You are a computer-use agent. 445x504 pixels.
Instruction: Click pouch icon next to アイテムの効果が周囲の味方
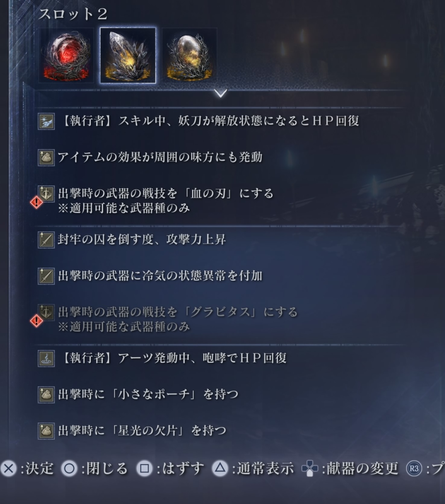(46, 158)
